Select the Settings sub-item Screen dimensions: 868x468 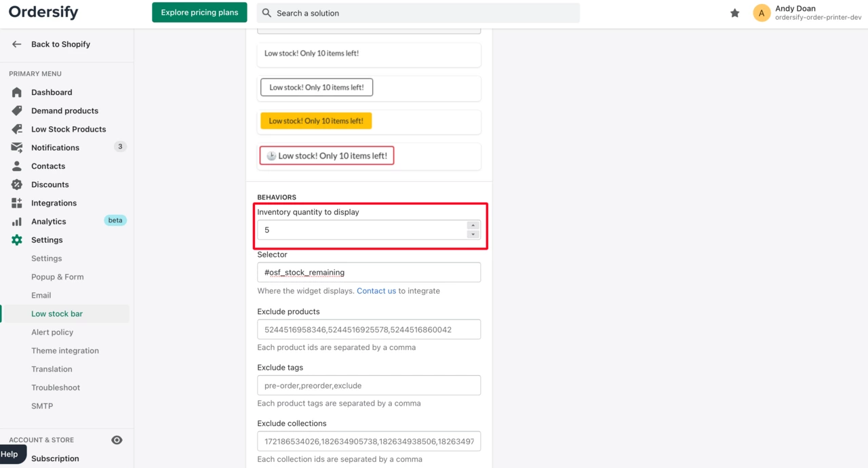coord(46,258)
